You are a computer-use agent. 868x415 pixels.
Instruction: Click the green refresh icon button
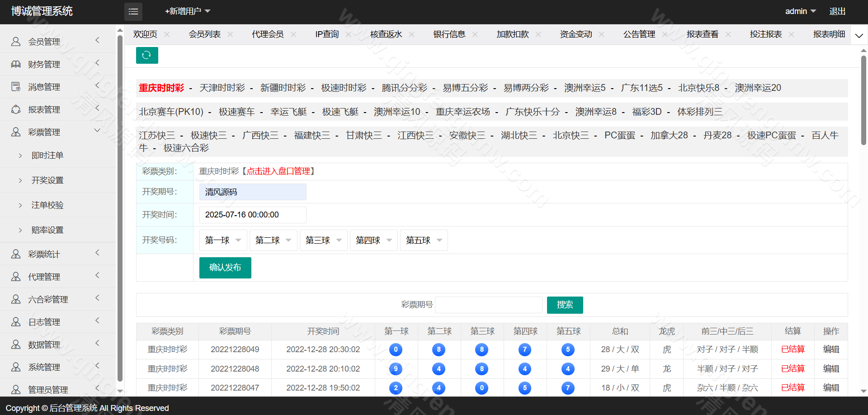coord(147,55)
